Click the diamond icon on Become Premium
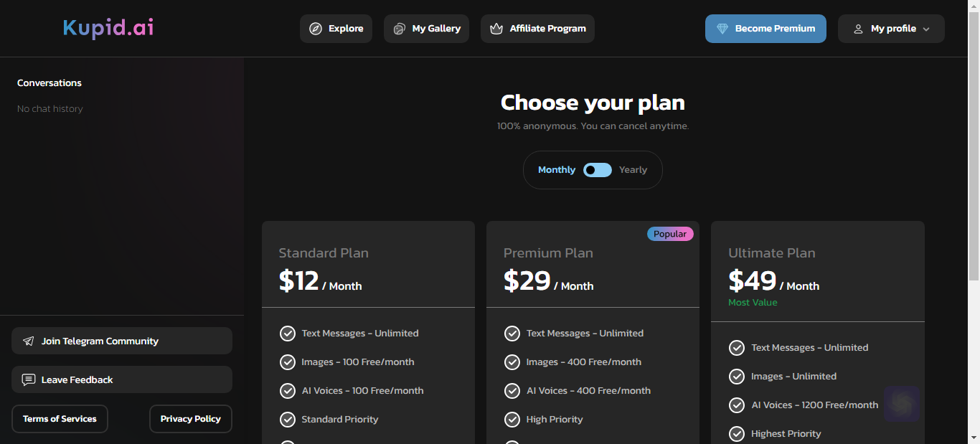The height and width of the screenshot is (444, 980). [x=722, y=29]
